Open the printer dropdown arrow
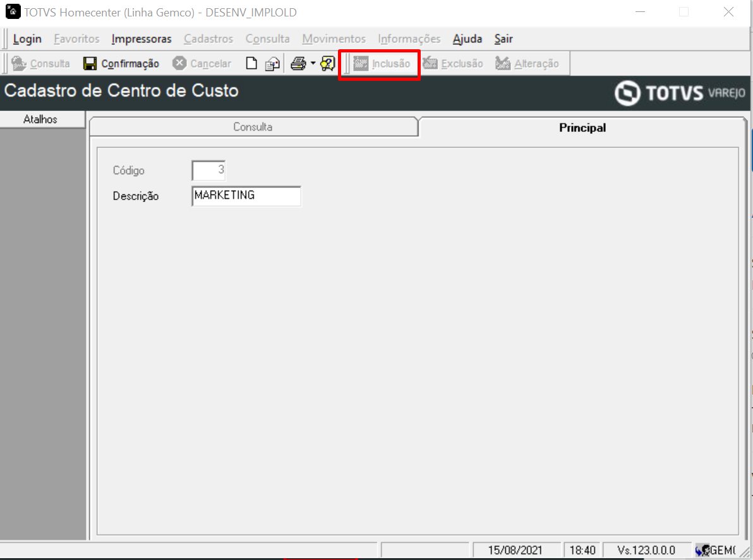 (313, 63)
